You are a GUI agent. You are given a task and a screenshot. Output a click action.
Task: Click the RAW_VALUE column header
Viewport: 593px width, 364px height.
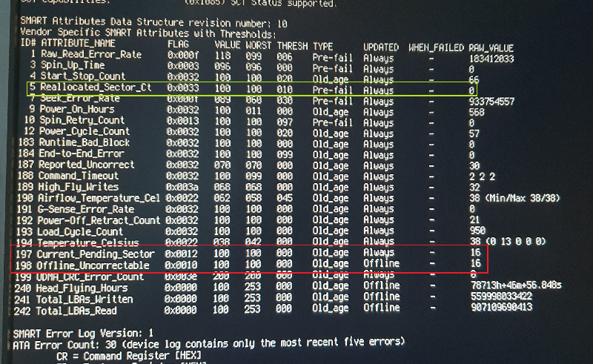click(x=491, y=47)
